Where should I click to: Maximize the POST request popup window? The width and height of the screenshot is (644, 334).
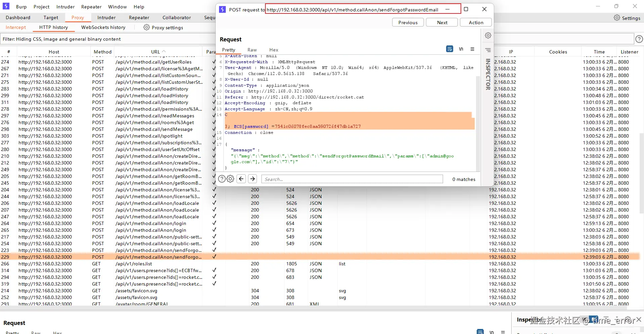pyautogui.click(x=466, y=9)
